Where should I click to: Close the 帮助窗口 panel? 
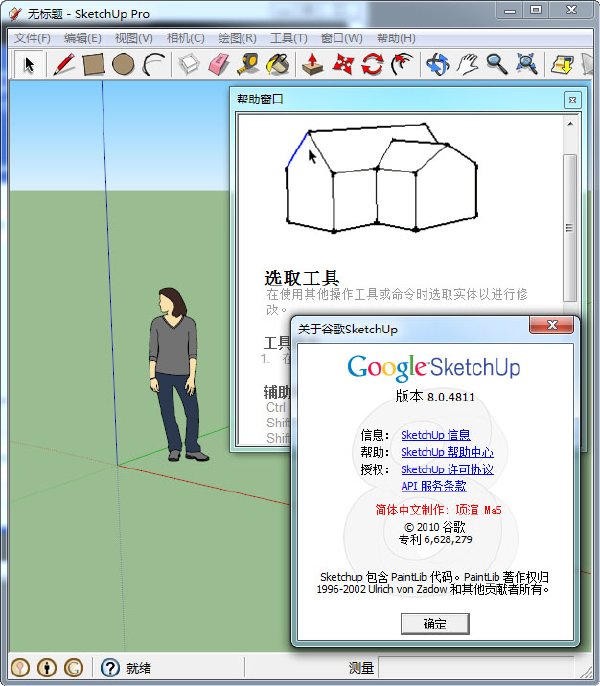click(572, 100)
